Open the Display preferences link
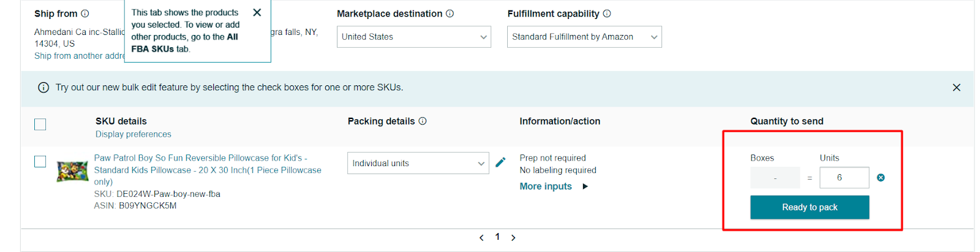 [133, 134]
